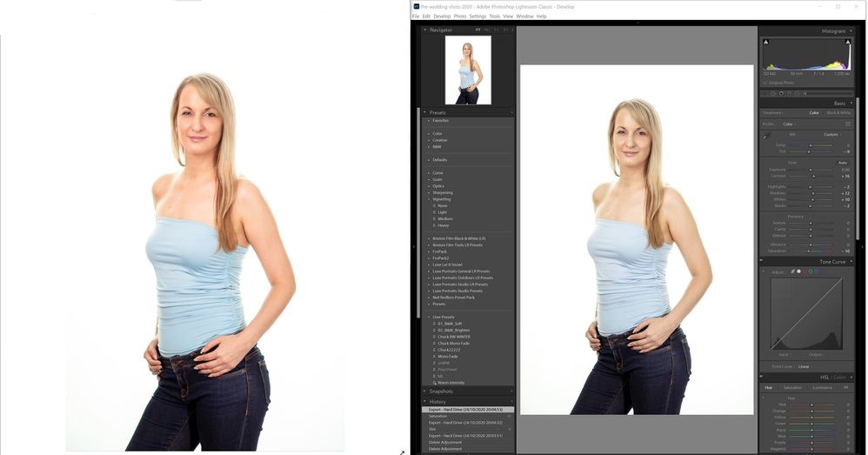
Task: Adjust the Tint slider
Action: pyautogui.click(x=810, y=151)
